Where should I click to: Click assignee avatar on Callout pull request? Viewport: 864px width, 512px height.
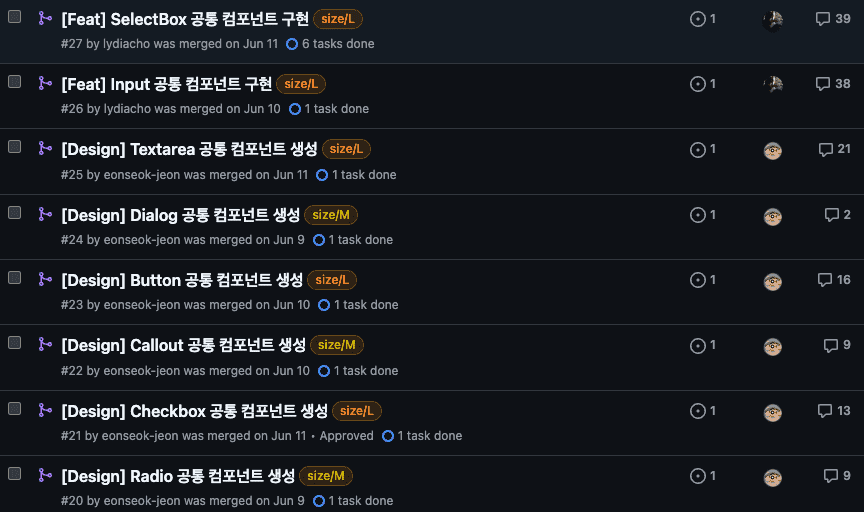772,346
